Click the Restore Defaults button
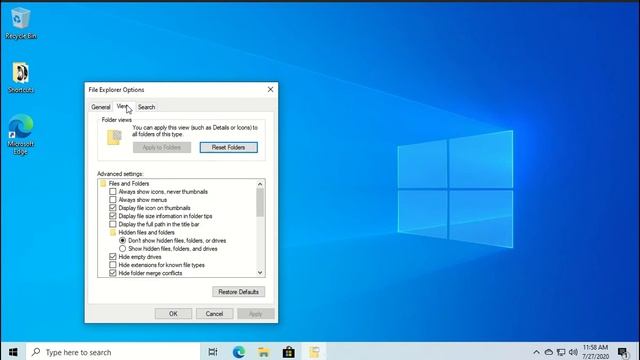 [238, 292]
